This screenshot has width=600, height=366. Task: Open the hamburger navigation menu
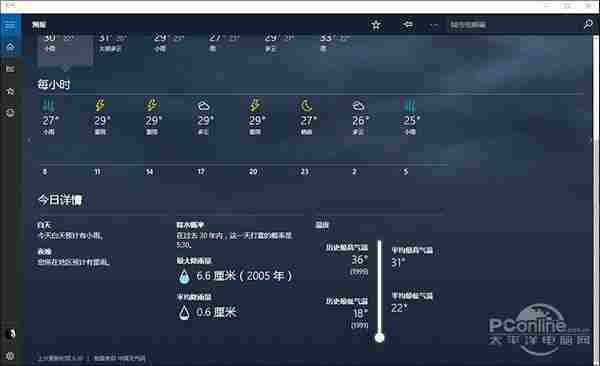point(10,25)
